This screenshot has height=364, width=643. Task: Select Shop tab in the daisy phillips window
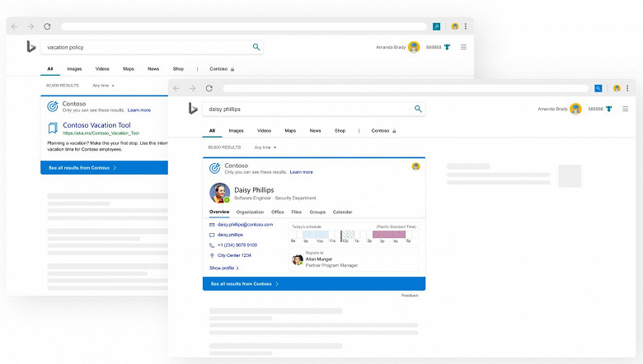click(x=340, y=131)
